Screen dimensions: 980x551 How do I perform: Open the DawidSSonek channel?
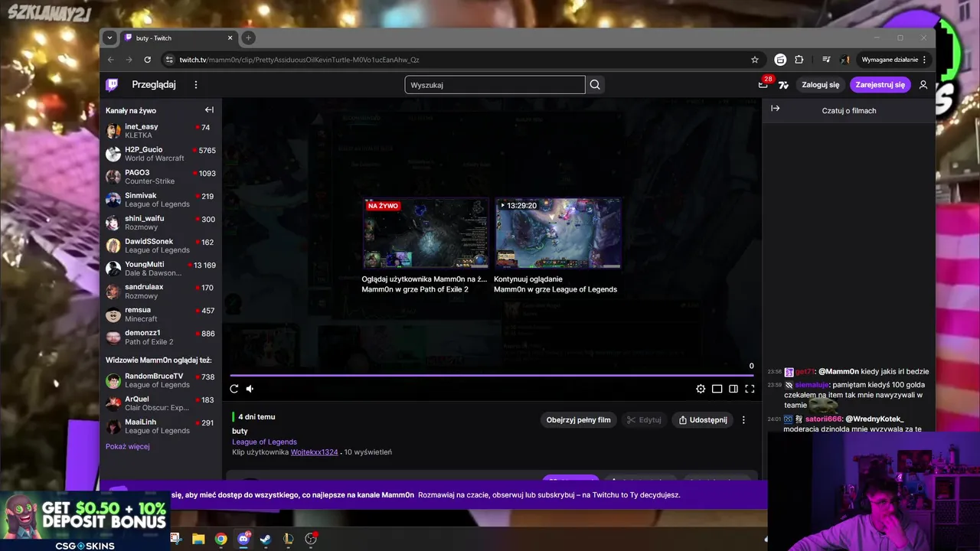click(161, 246)
